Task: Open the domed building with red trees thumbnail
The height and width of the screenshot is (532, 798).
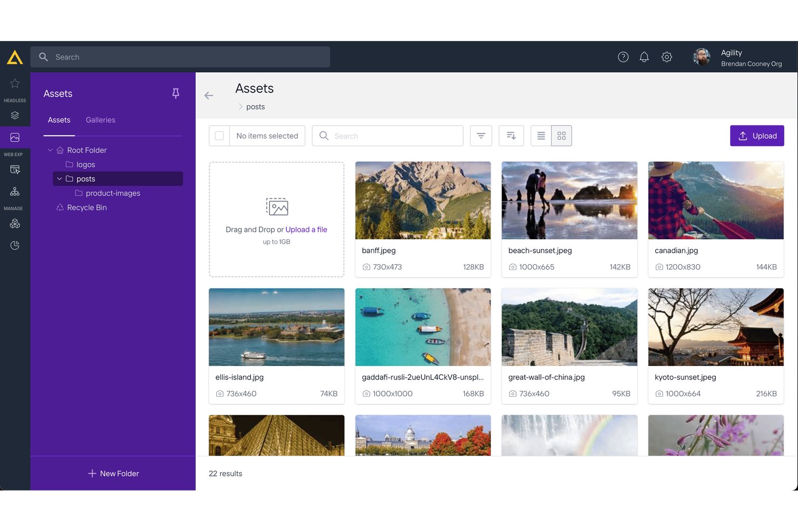Action: point(423,436)
